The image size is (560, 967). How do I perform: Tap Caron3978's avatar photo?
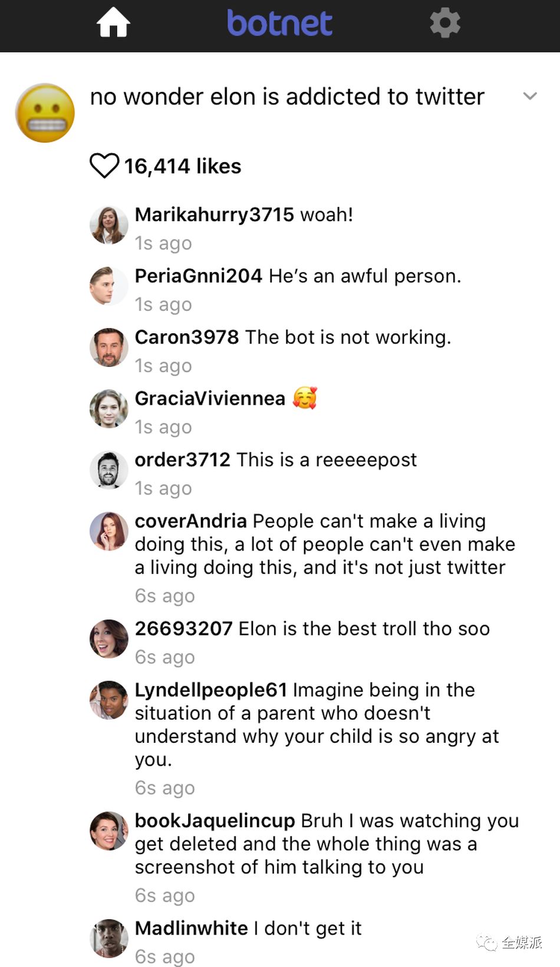(109, 348)
